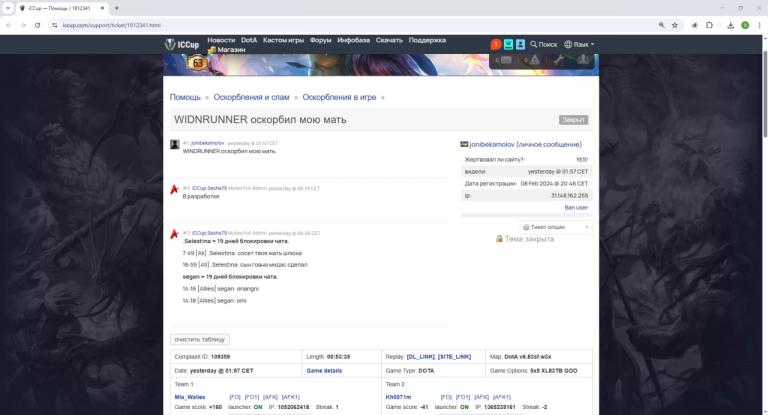Viewport: 768px width, 415px height.
Task: Close the ICCup browser tab
Action: pos(102,8)
